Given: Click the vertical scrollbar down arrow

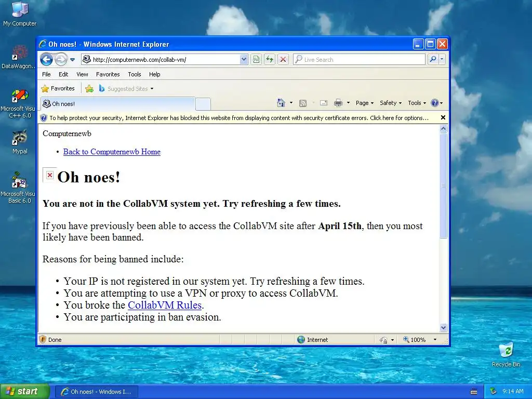Looking at the screenshot, I should pyautogui.click(x=444, y=327).
